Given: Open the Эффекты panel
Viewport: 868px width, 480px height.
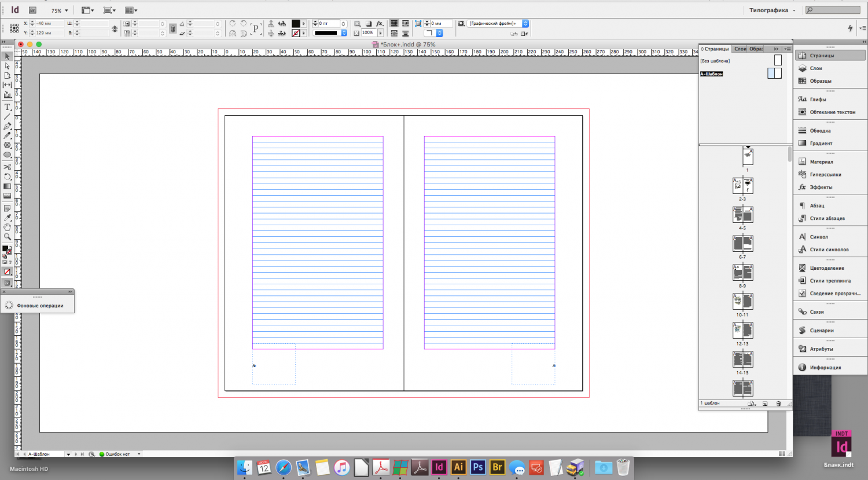Looking at the screenshot, I should coord(821,187).
